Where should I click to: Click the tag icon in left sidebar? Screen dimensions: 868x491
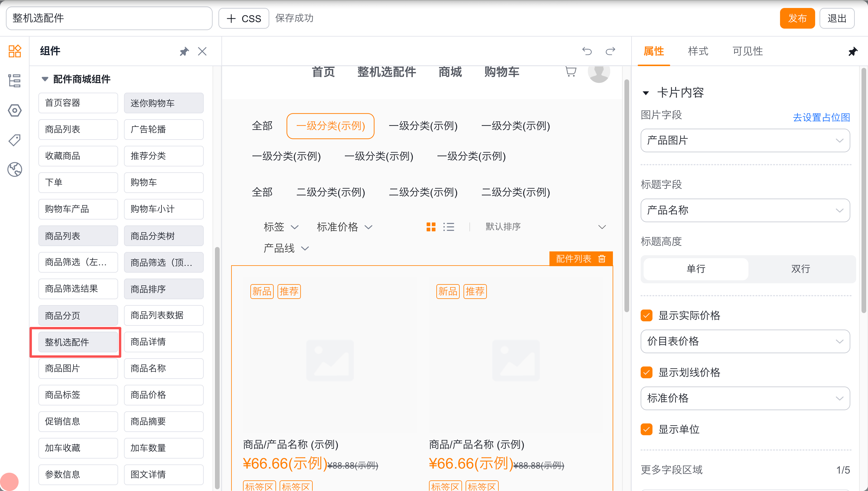(14, 140)
